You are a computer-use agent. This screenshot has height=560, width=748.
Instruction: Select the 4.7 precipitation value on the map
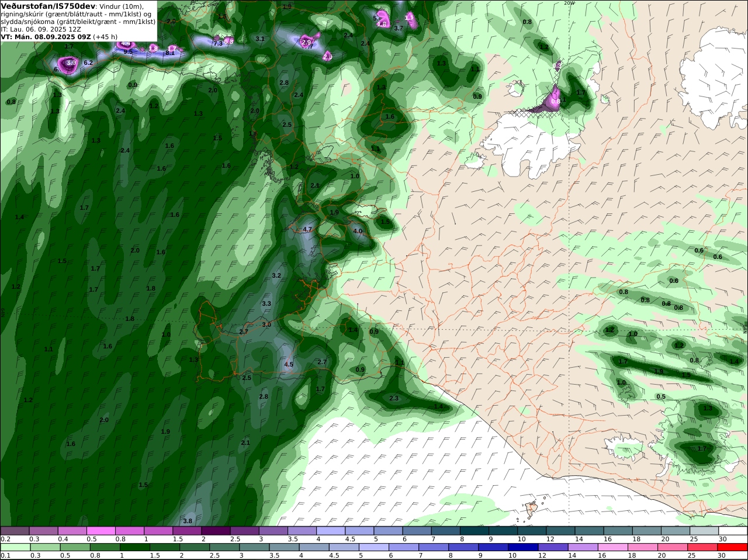307,230
